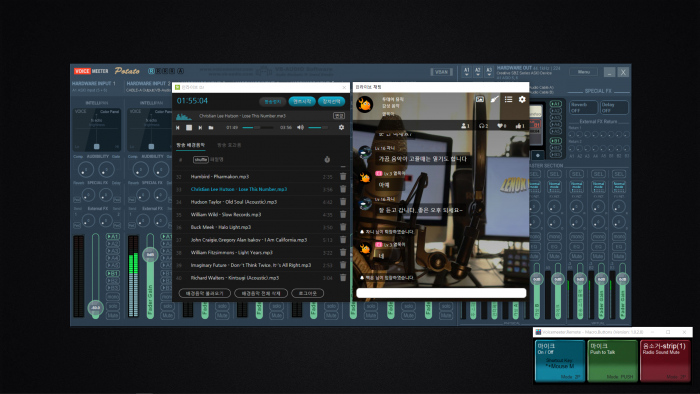700x394 pixels.
Task: Open music player settings gear icon
Action: coord(341,128)
